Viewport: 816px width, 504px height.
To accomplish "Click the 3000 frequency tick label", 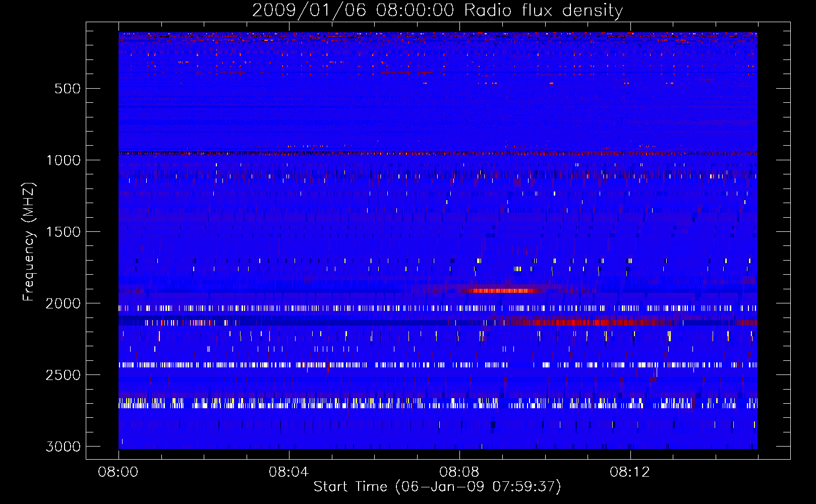I will [63, 447].
